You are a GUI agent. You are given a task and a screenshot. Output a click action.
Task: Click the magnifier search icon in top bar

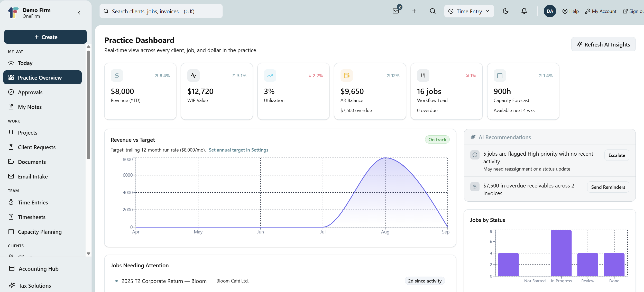[x=433, y=11]
